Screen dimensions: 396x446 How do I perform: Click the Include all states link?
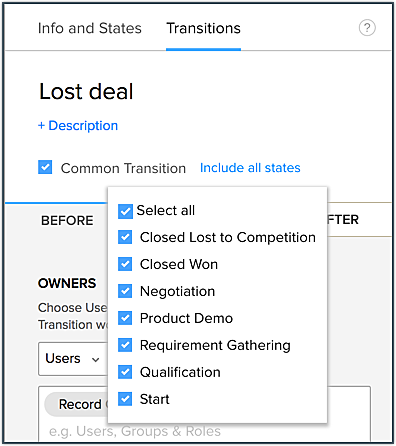(x=250, y=168)
